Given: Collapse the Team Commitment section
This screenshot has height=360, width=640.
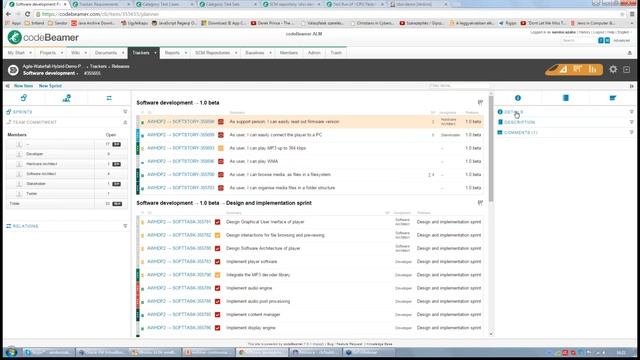Looking at the screenshot, I should [x=125, y=122].
